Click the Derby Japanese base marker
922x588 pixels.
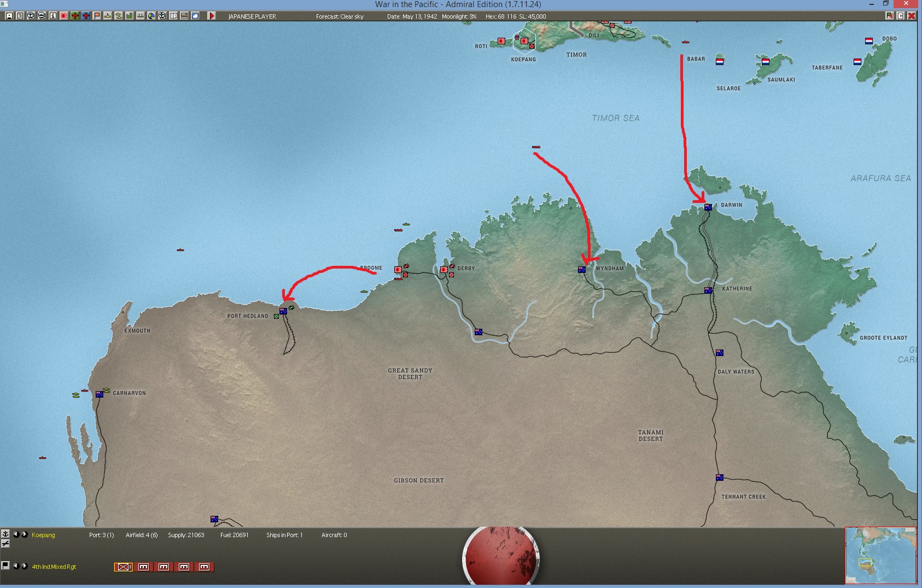click(x=444, y=270)
